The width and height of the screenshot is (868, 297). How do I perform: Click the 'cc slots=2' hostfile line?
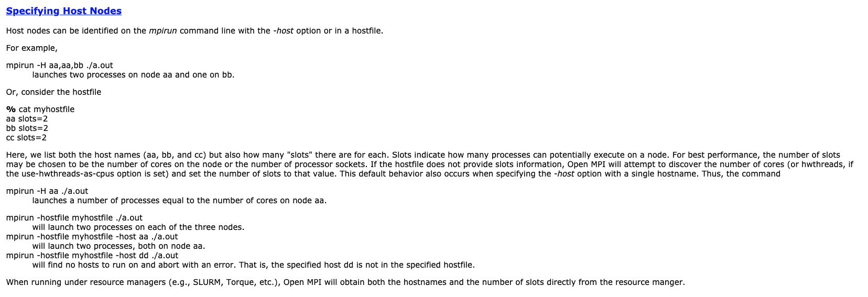tap(26, 138)
